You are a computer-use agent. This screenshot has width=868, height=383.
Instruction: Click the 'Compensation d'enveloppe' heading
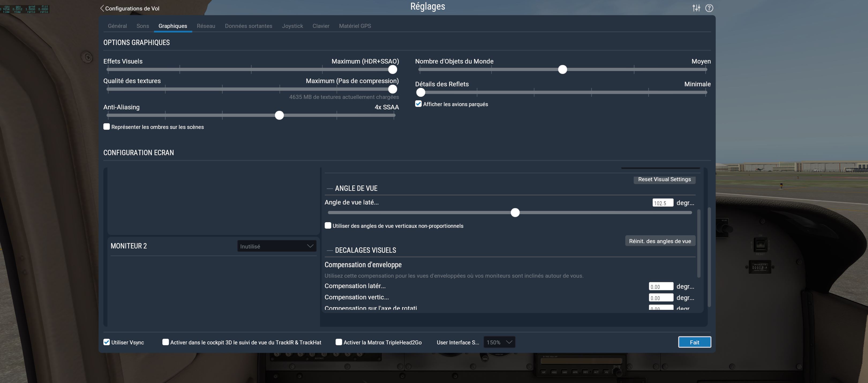click(x=363, y=265)
